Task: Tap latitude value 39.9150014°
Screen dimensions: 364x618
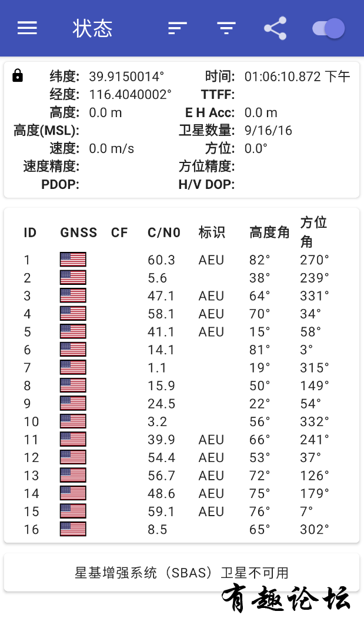Action: 126,76
